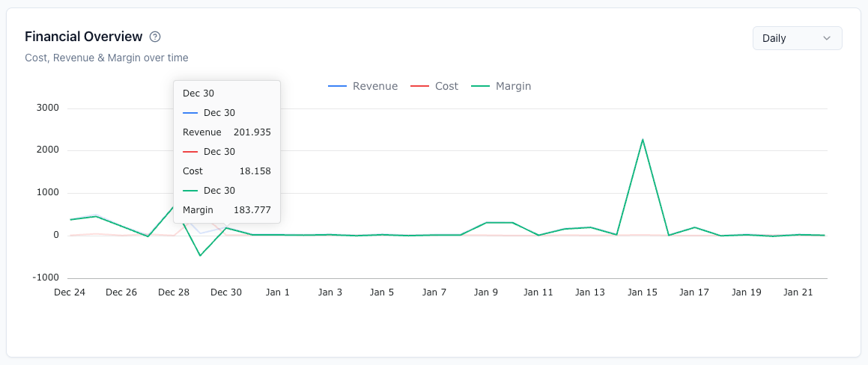Image resolution: width=868 pixels, height=365 pixels.
Task: Click the Margin value 183.777 in tooltip
Action: (255, 210)
